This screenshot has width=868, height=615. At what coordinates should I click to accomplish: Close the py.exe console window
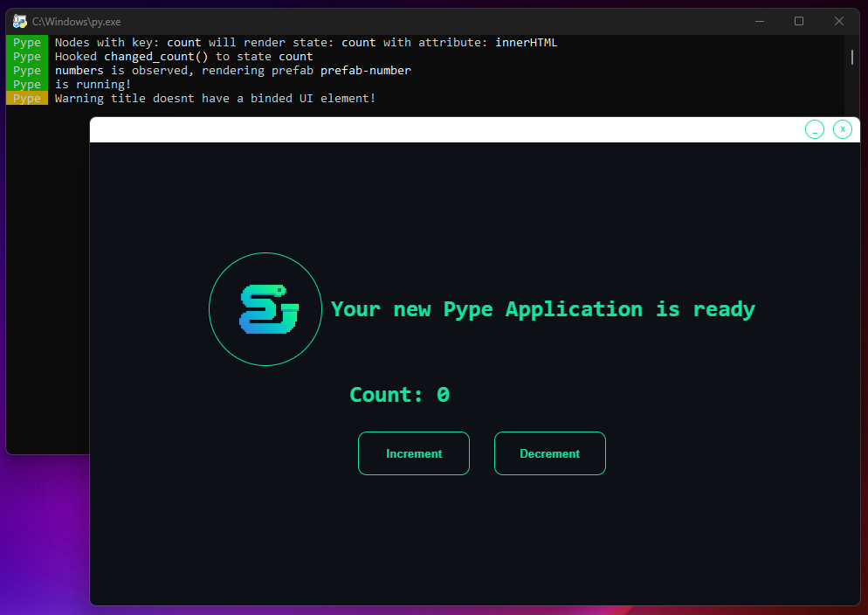click(838, 21)
